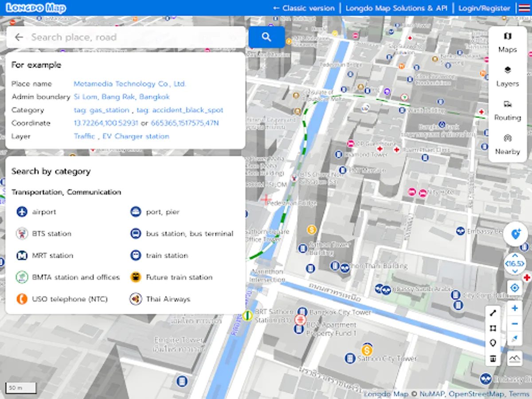The height and width of the screenshot is (399, 532).
Task: Click the add place pin button
Action: pyautogui.click(x=515, y=234)
